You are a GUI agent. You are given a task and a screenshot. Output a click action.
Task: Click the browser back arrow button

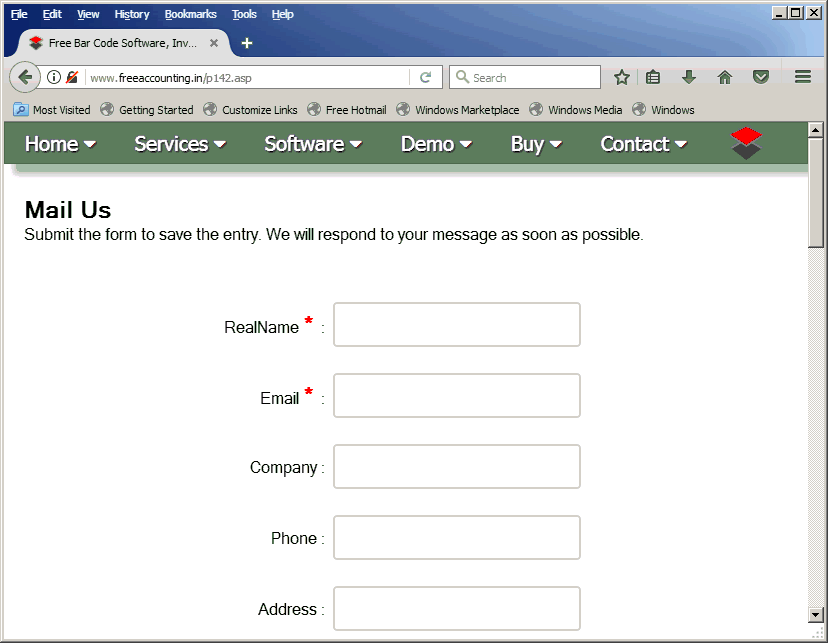click(25, 77)
